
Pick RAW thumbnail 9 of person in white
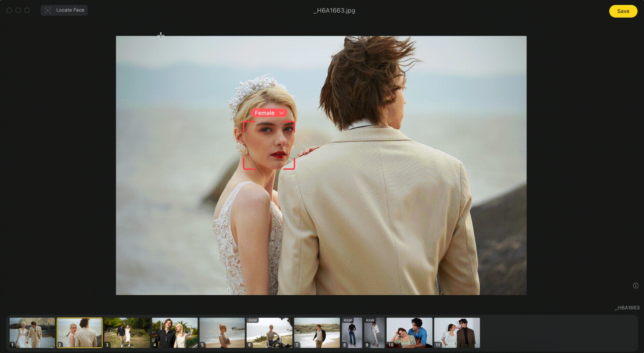click(x=374, y=332)
